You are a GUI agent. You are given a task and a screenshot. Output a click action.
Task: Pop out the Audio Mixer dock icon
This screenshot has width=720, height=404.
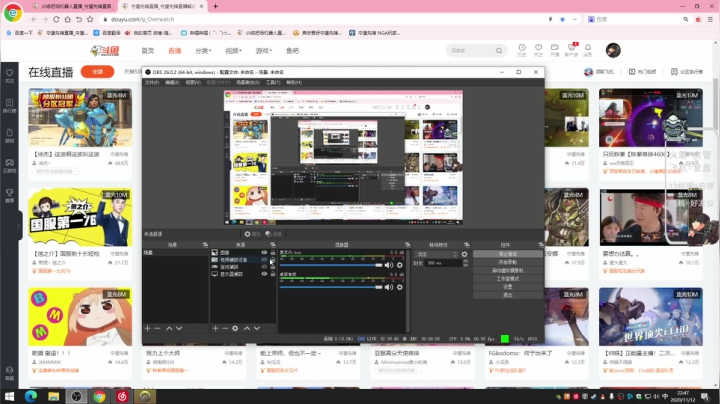coord(407,245)
